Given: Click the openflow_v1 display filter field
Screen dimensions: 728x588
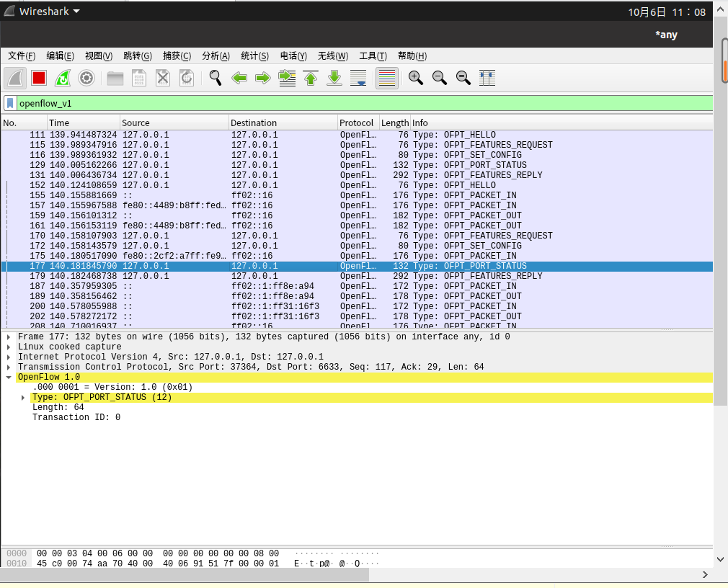Looking at the screenshot, I should (360, 103).
